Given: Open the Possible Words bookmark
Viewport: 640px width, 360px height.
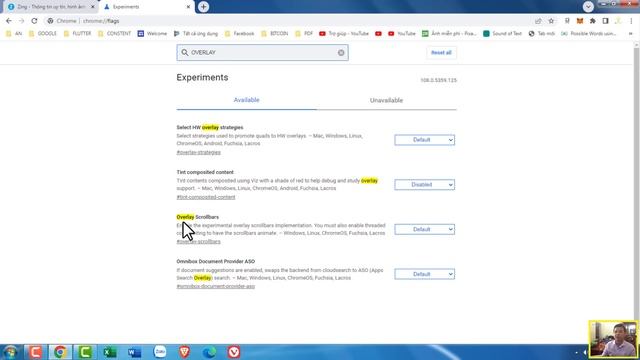Looking at the screenshot, I should point(589,33).
